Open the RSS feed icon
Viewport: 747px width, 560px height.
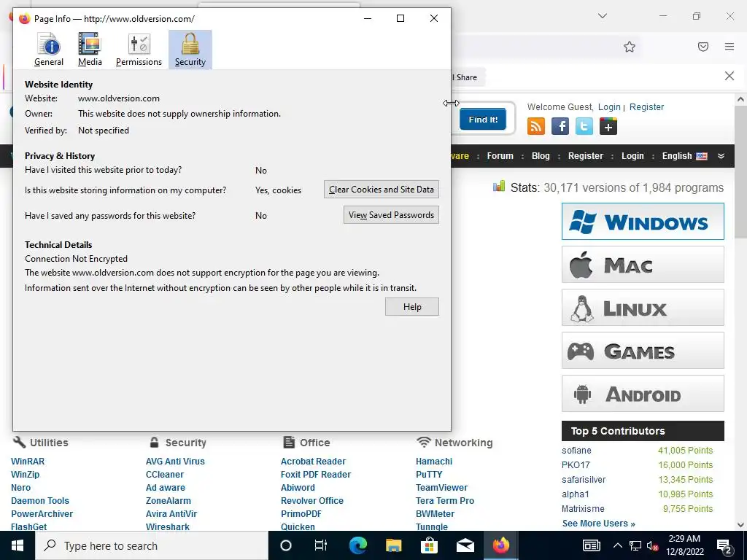[536, 126]
